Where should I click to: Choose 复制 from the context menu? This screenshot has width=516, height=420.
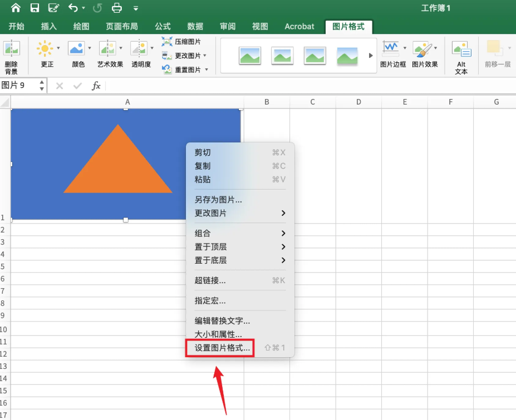(240, 166)
